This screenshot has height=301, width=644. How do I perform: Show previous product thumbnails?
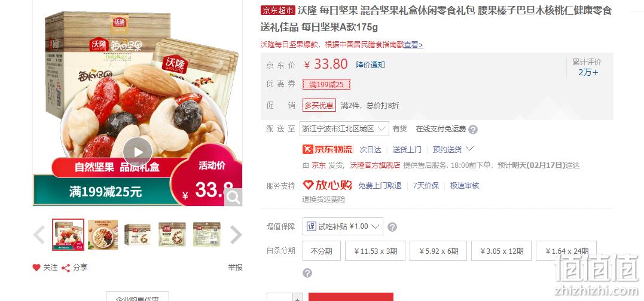39,235
